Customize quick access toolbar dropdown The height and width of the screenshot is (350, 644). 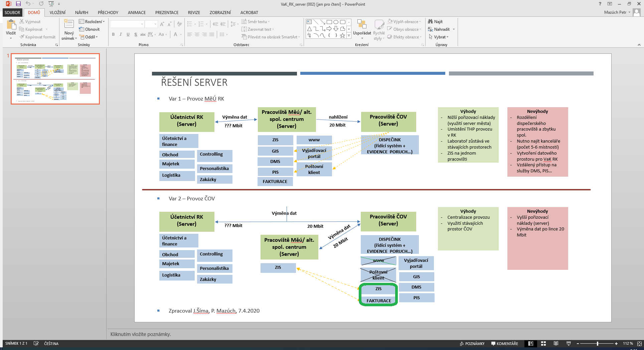[59, 4]
